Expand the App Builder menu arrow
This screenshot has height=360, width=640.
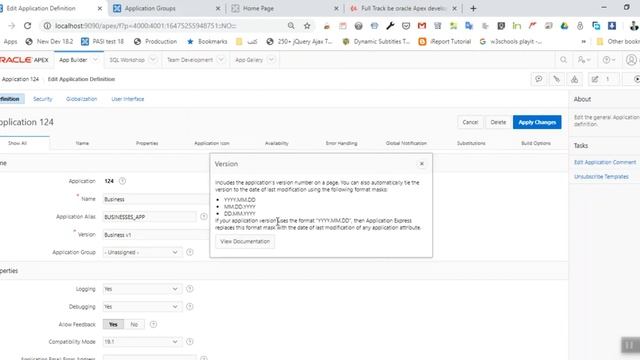click(x=95, y=60)
